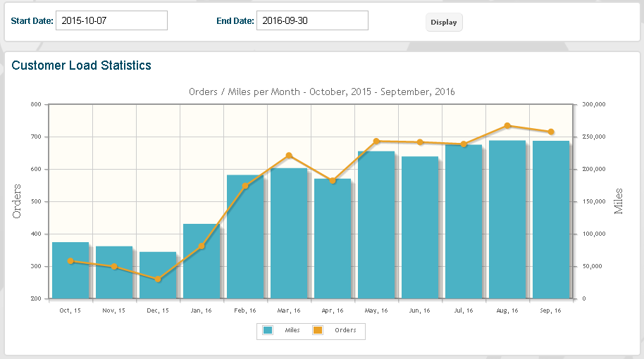Viewport: 644px width, 359px height.
Task: Click the blue Miles legend swatch
Action: click(268, 330)
